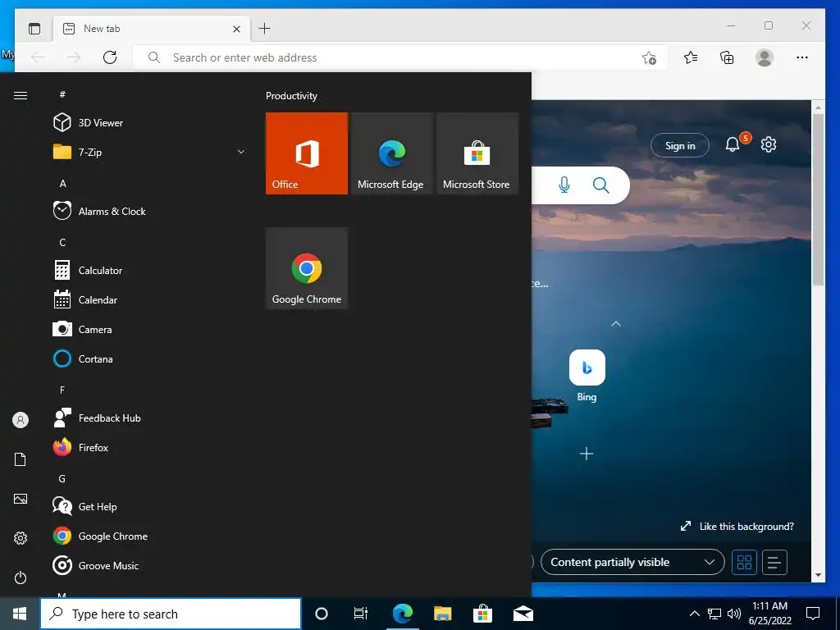
Task: Click the letter C section header
Action: [62, 242]
